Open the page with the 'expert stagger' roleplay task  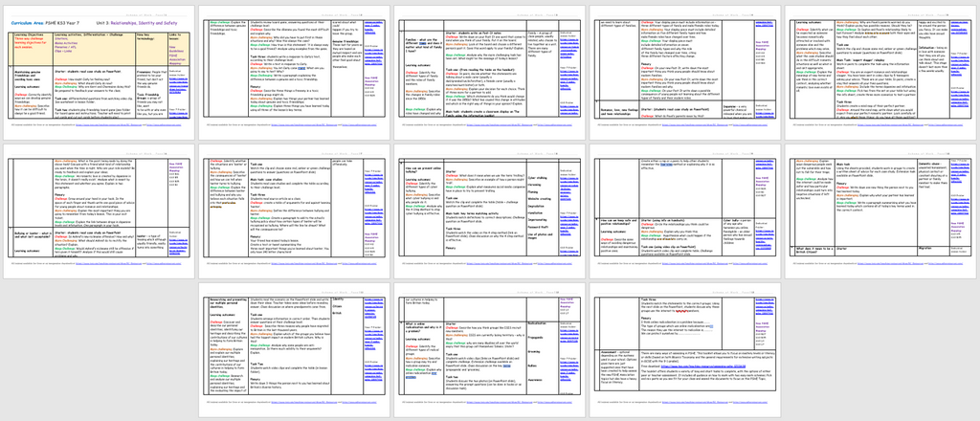880,67
